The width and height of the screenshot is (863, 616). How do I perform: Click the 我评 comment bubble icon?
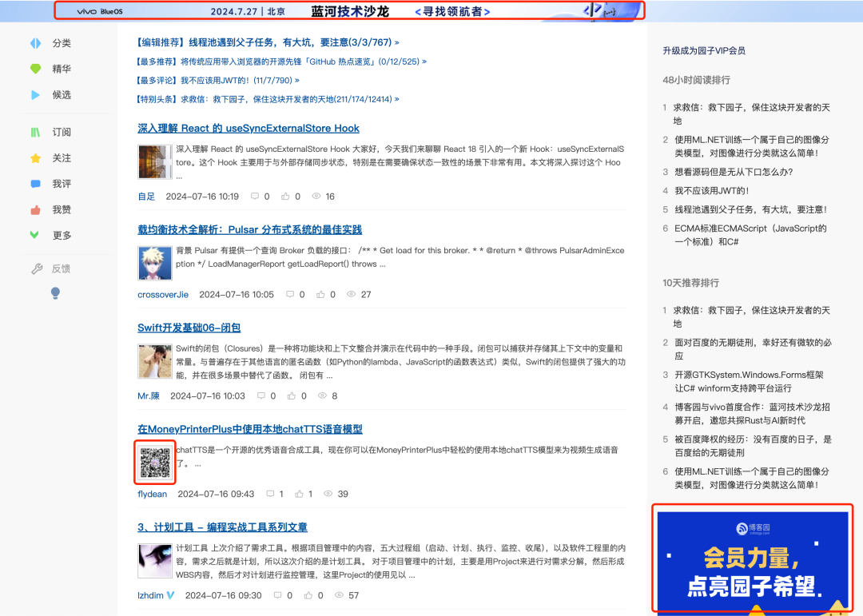[35, 184]
